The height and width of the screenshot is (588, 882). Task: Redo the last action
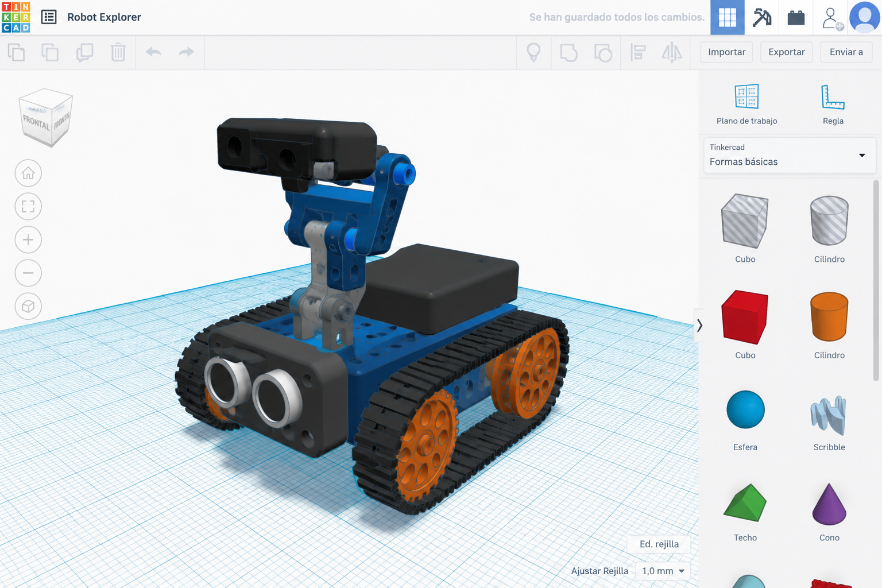click(x=187, y=52)
